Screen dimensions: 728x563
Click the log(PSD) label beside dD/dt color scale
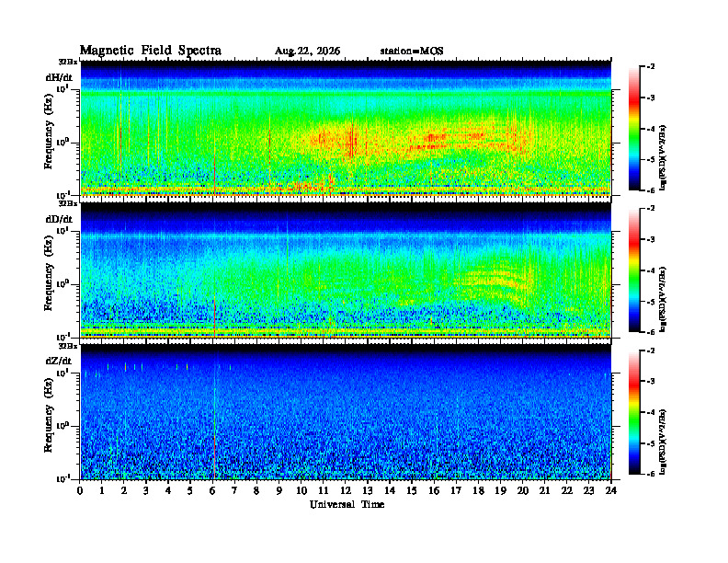[664, 299]
